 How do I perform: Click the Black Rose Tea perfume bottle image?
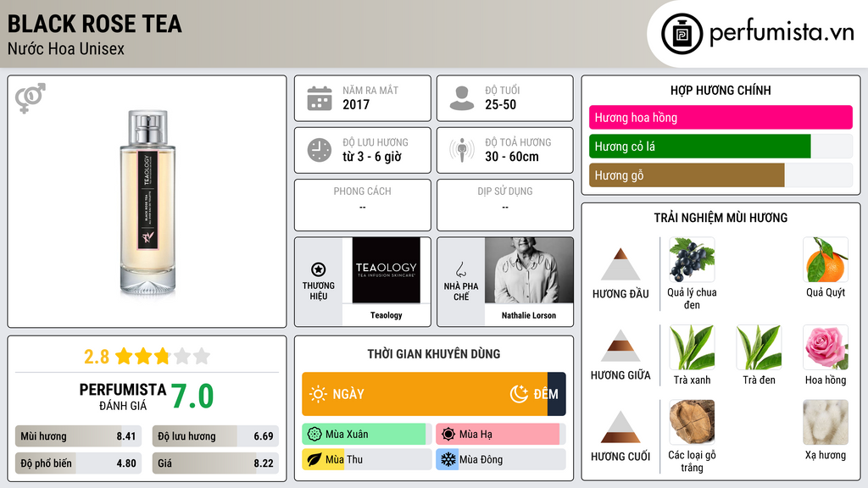tap(147, 202)
